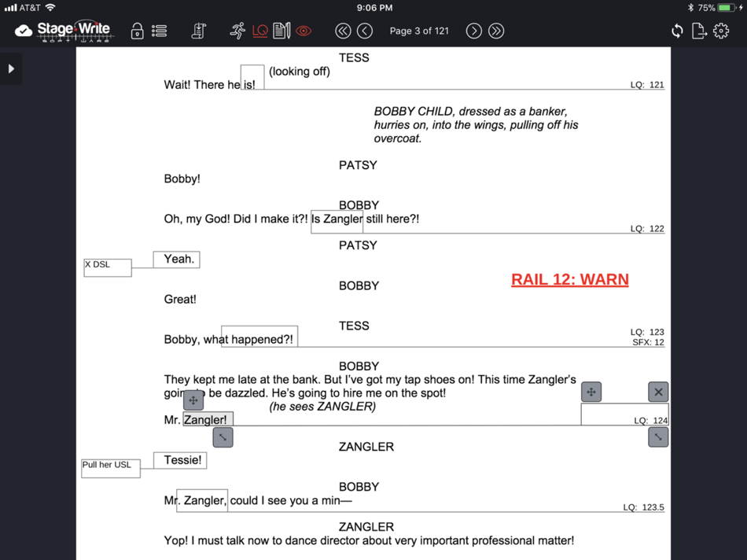Screen dimensions: 747x560
Task: Toggle the red LQ cue icon
Action: click(260, 31)
